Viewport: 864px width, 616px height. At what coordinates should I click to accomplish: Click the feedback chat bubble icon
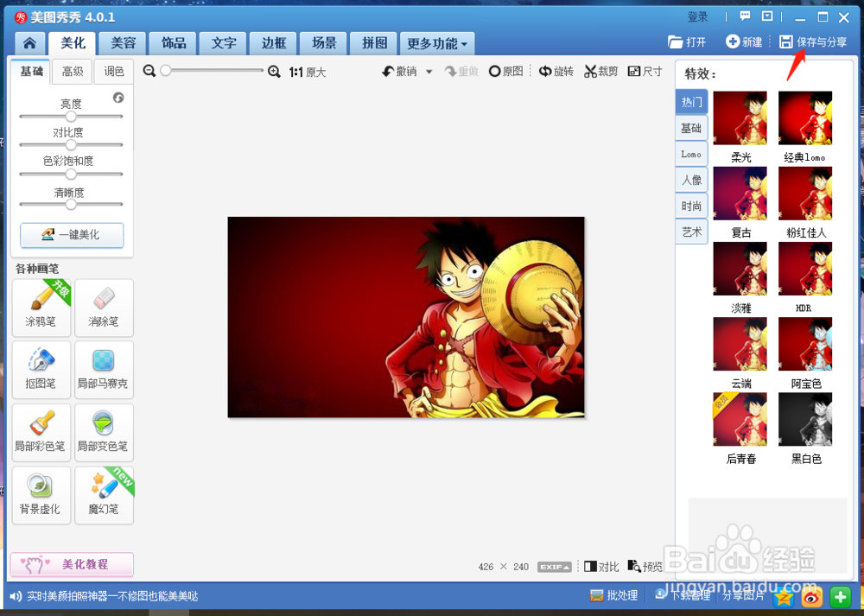point(745,16)
